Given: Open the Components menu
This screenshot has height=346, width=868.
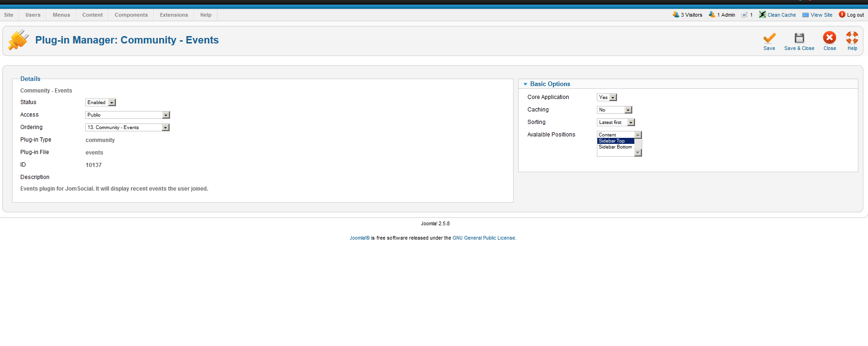Looking at the screenshot, I should click(x=131, y=15).
